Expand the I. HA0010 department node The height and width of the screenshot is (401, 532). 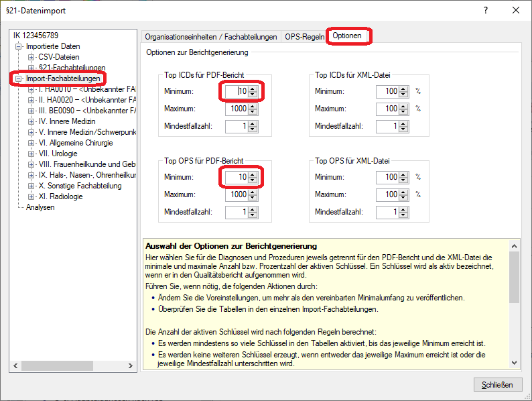tap(31, 89)
